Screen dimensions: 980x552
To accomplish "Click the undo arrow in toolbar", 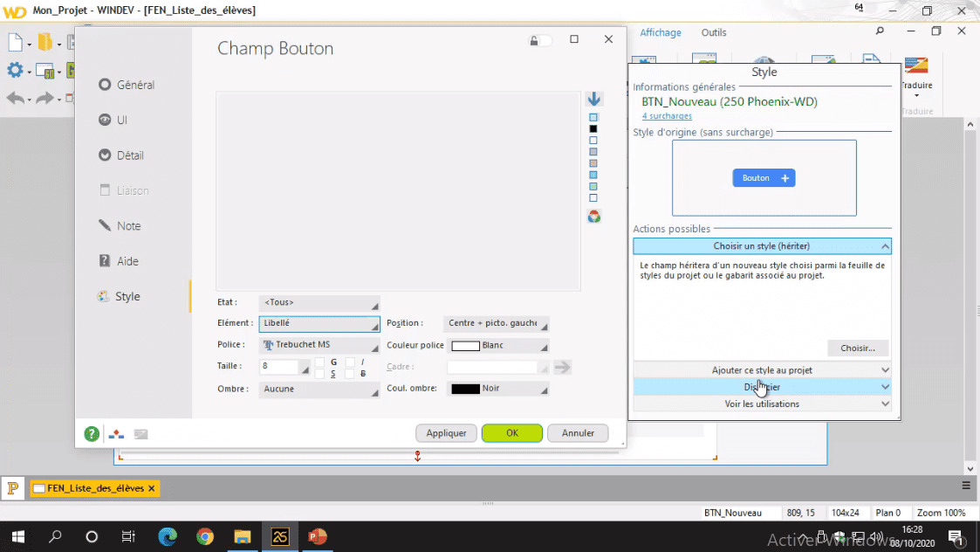I will [16, 98].
